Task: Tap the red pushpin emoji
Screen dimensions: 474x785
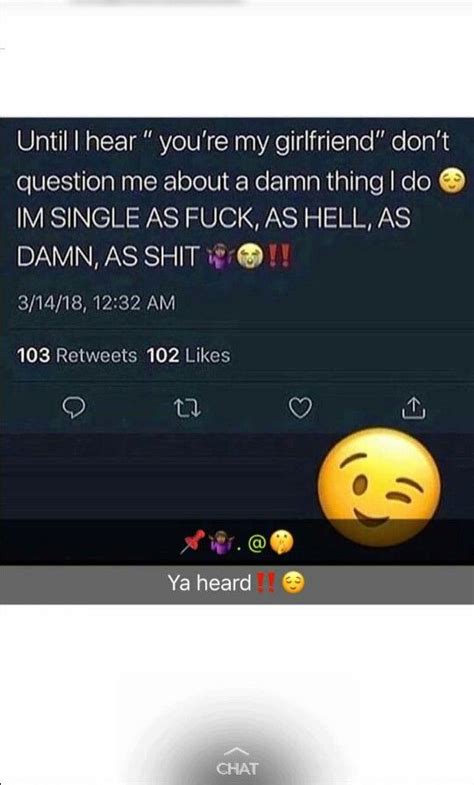Action: pos(193,542)
